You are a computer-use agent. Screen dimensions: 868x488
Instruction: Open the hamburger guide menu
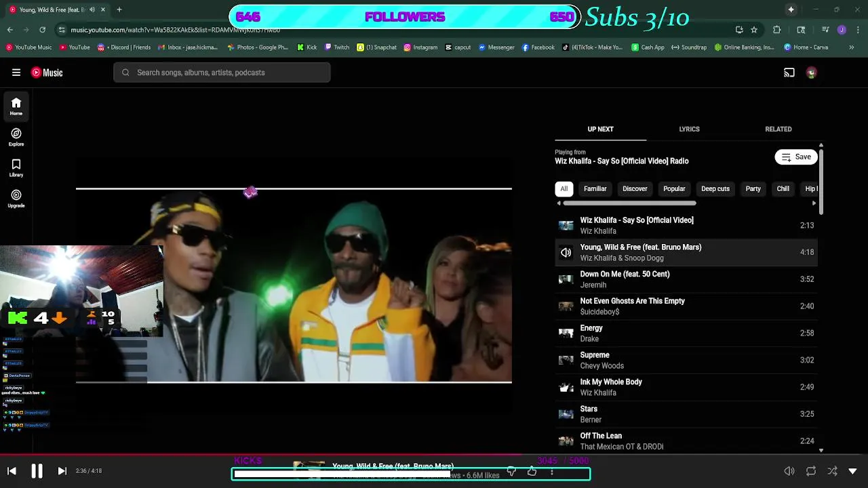16,73
